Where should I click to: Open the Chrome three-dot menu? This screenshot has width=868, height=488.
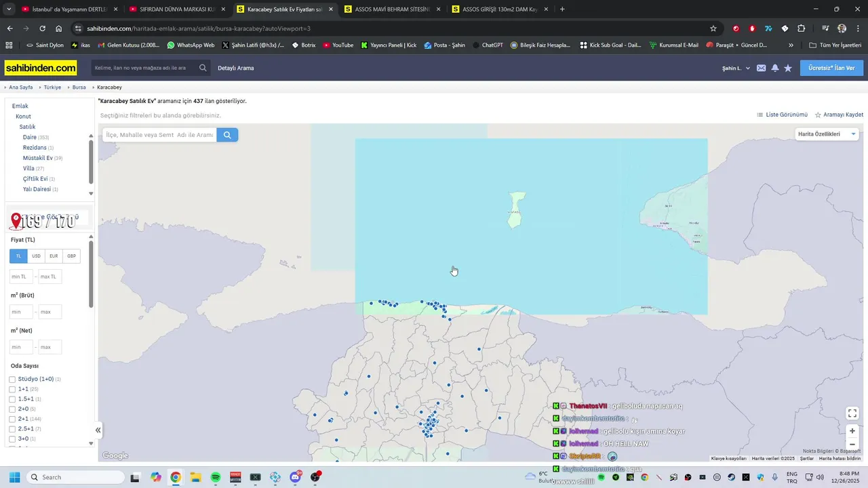coord(858,28)
